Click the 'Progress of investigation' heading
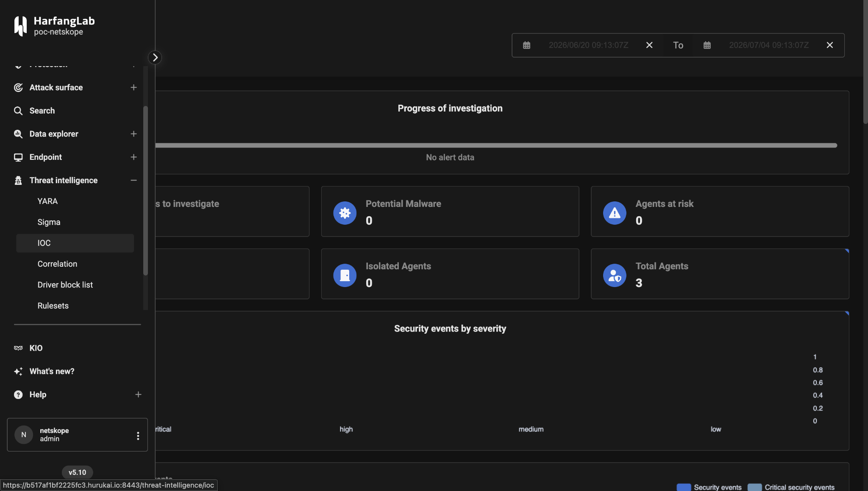 (x=450, y=109)
